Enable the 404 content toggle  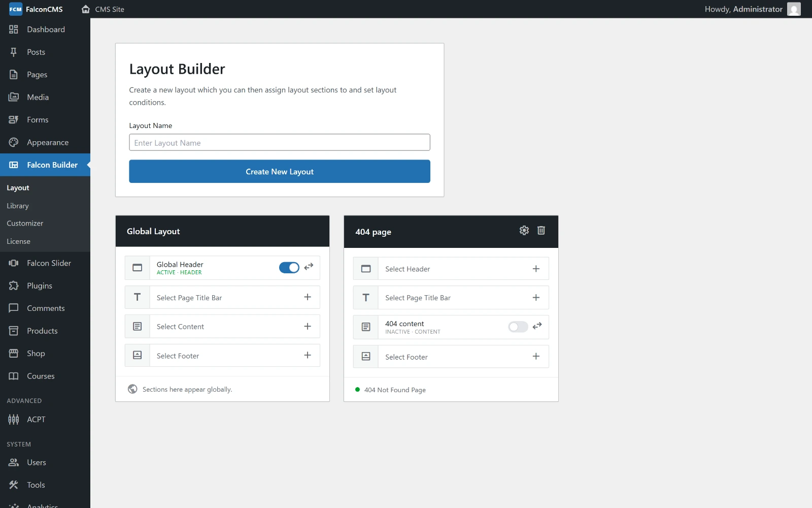pos(518,327)
